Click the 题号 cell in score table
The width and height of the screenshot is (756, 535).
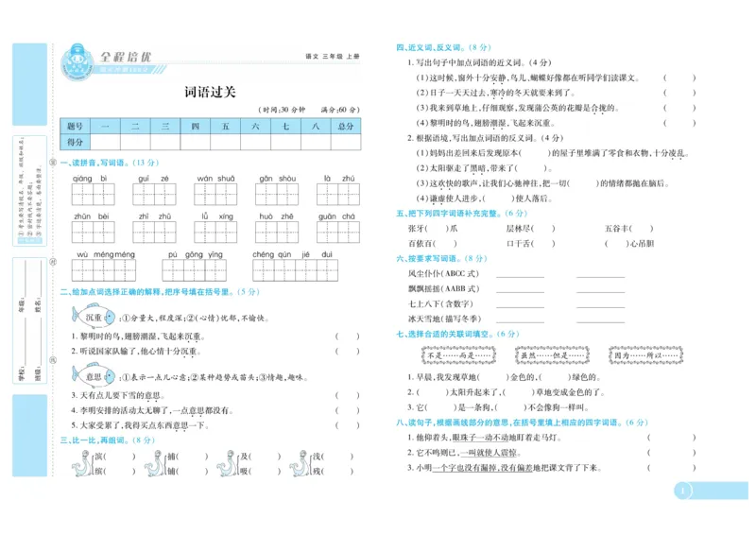tap(76, 126)
